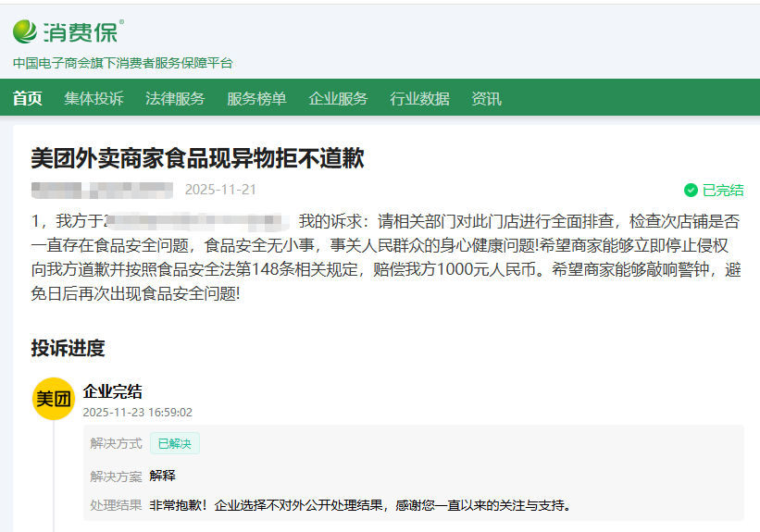Select 法律服务 in the navigation bar
760x532 pixels.
point(175,99)
